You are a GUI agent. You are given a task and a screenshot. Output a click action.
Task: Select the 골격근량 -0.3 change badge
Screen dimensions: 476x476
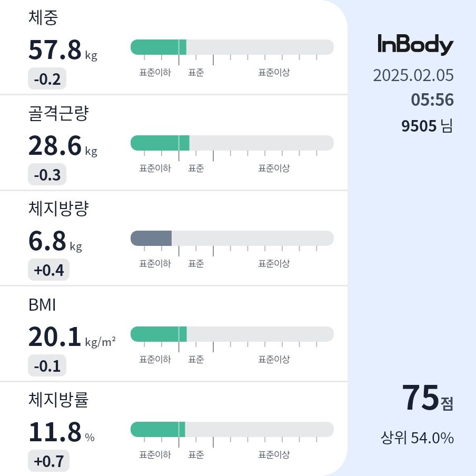point(47,175)
